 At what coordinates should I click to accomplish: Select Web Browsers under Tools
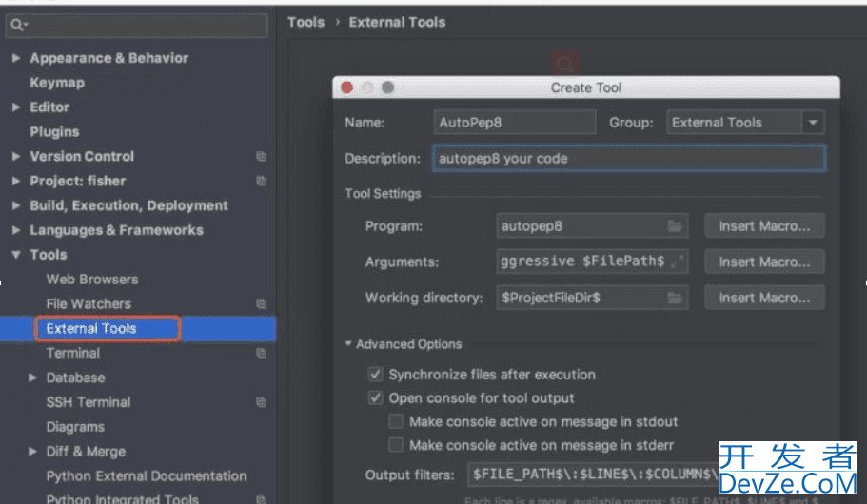pos(91,279)
